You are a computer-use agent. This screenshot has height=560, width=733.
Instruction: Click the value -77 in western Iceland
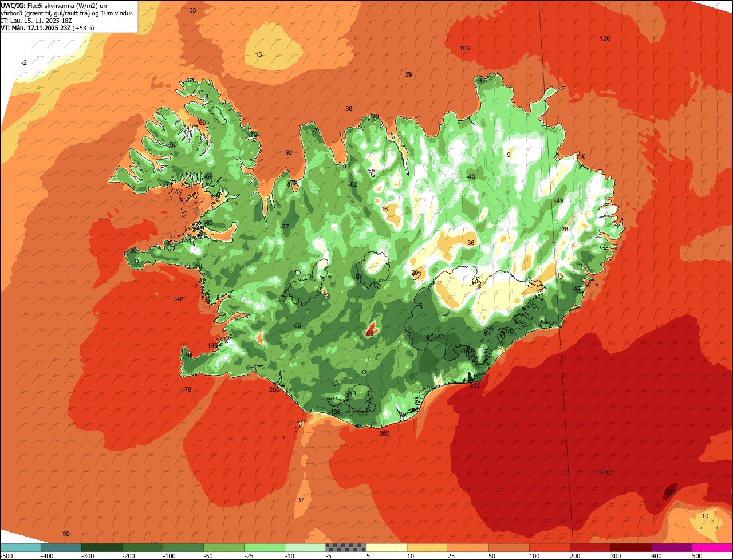coord(284,227)
